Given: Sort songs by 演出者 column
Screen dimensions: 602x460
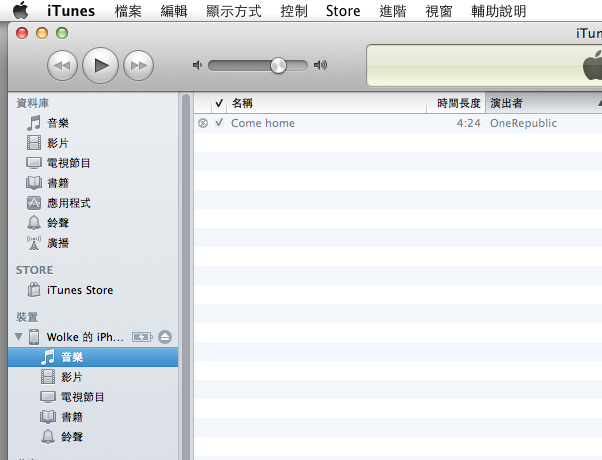Looking at the screenshot, I should point(544,103).
